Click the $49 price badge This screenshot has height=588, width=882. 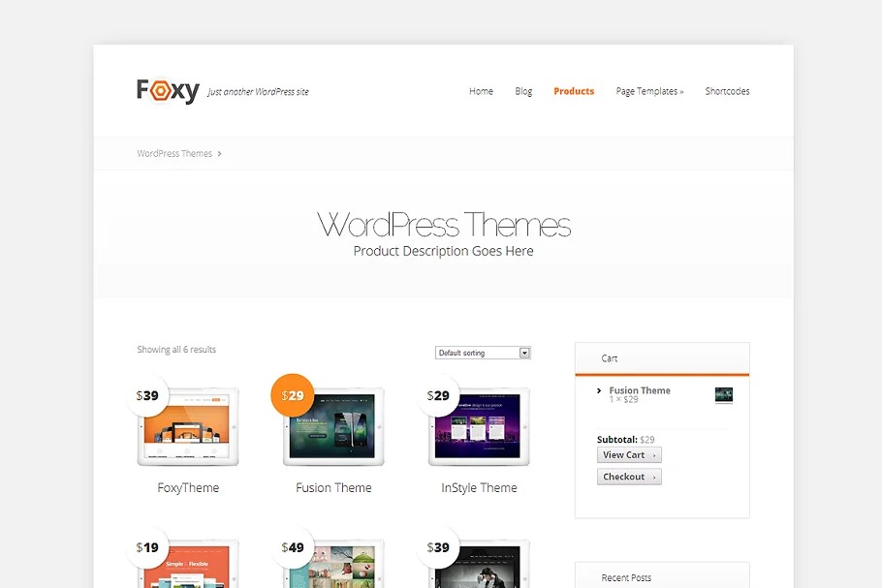[x=293, y=547]
